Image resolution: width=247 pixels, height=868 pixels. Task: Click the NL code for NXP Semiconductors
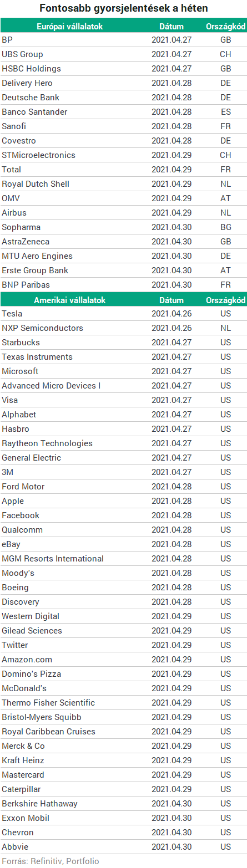(x=225, y=328)
